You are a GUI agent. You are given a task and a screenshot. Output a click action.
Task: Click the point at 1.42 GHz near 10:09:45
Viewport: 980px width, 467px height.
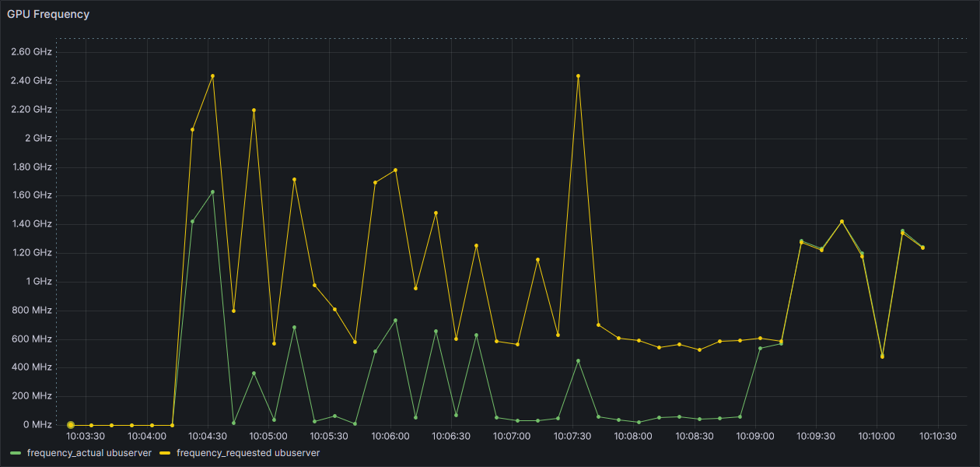[842, 222]
